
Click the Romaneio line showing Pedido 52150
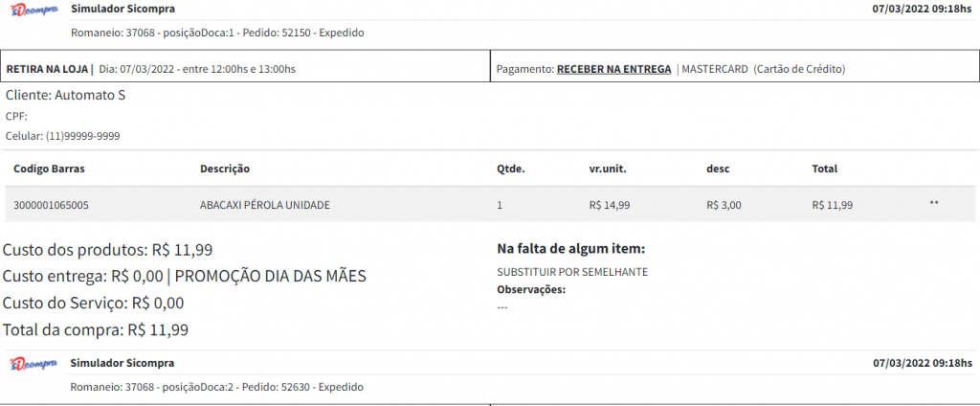[217, 34]
